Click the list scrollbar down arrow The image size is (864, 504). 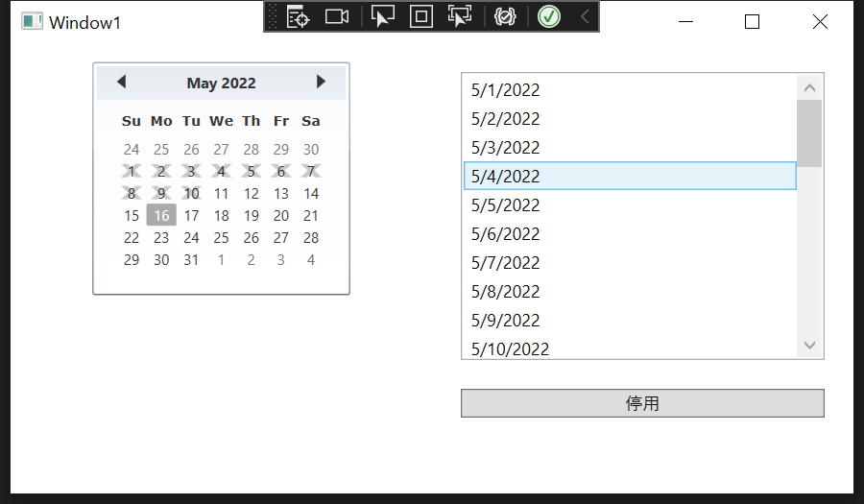[x=809, y=345]
